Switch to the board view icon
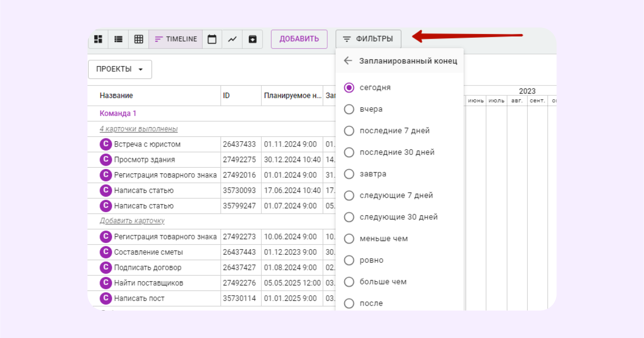The width and height of the screenshot is (644, 338). (x=98, y=39)
